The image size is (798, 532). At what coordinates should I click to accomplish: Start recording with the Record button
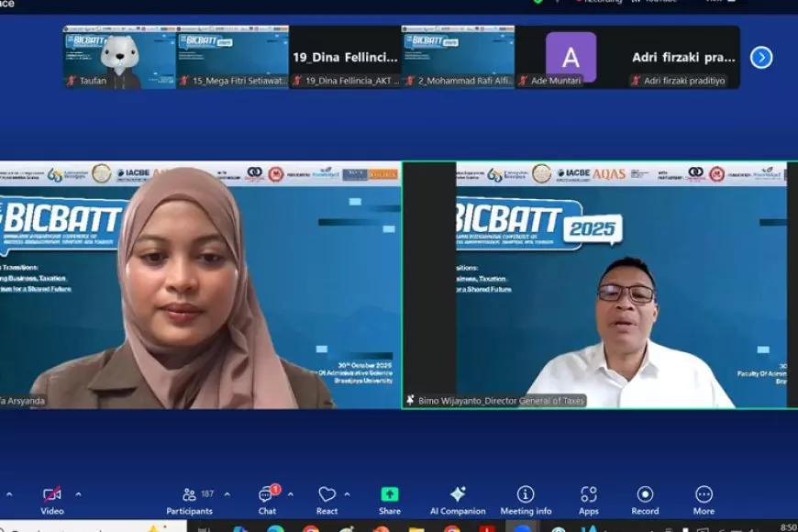645,493
